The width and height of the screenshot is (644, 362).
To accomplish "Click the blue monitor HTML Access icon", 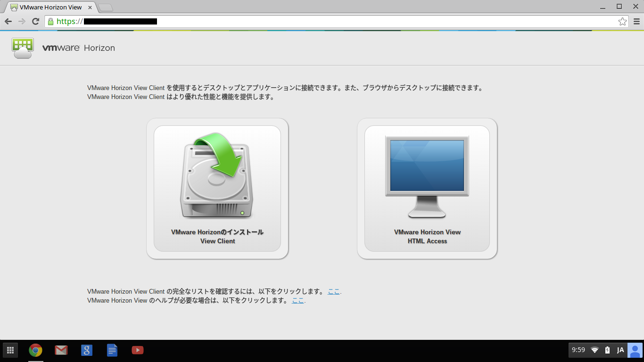I will point(427,177).
